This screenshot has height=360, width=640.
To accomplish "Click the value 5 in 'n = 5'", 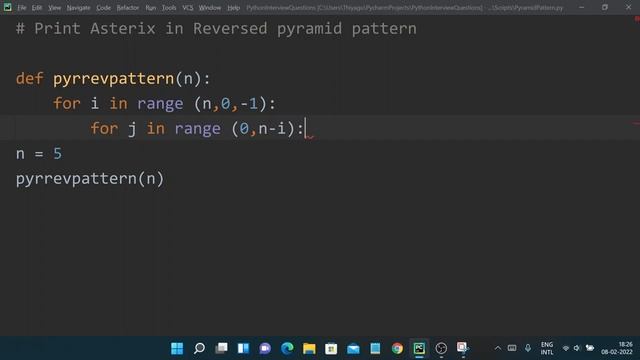I will [x=58, y=154].
